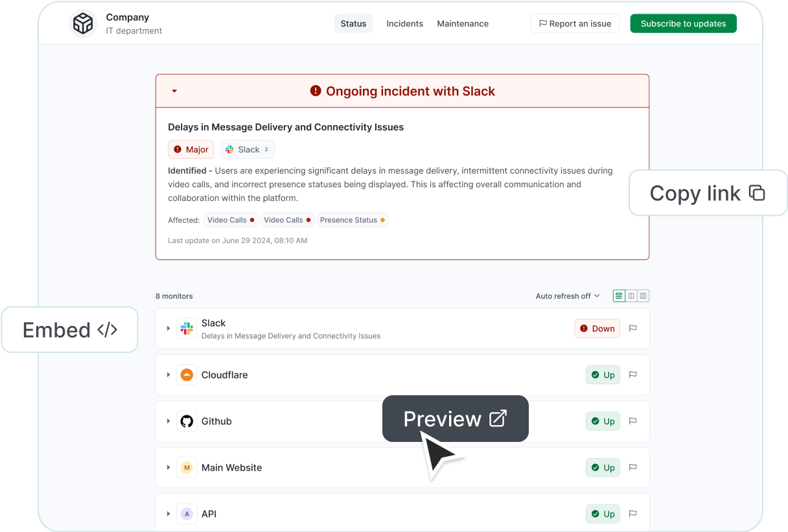Viewport: 788px width, 532px height.
Task: Expand the Github monitor row
Action: 168,421
